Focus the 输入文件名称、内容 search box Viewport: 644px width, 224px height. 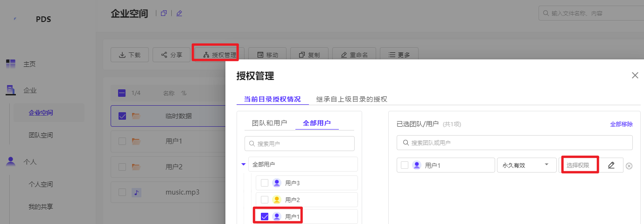click(591, 14)
